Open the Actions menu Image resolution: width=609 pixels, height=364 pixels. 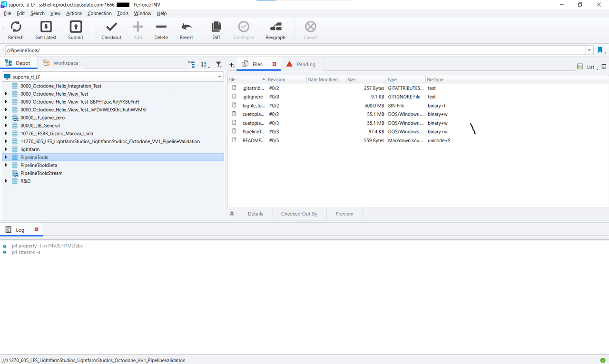coord(74,13)
